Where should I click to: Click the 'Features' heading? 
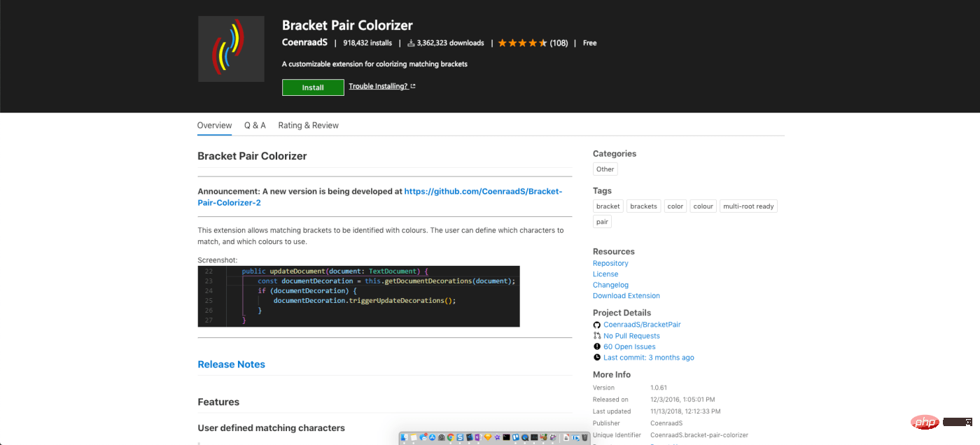[x=218, y=402]
